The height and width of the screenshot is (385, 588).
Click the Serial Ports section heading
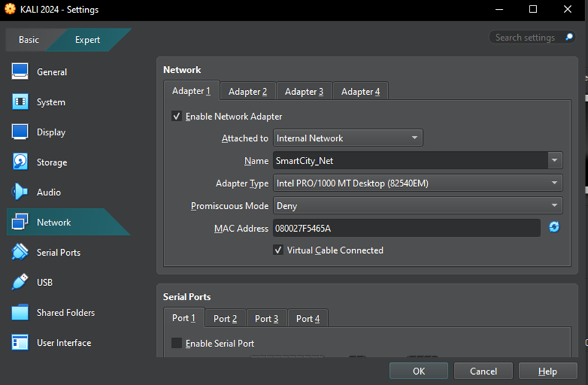coord(187,297)
